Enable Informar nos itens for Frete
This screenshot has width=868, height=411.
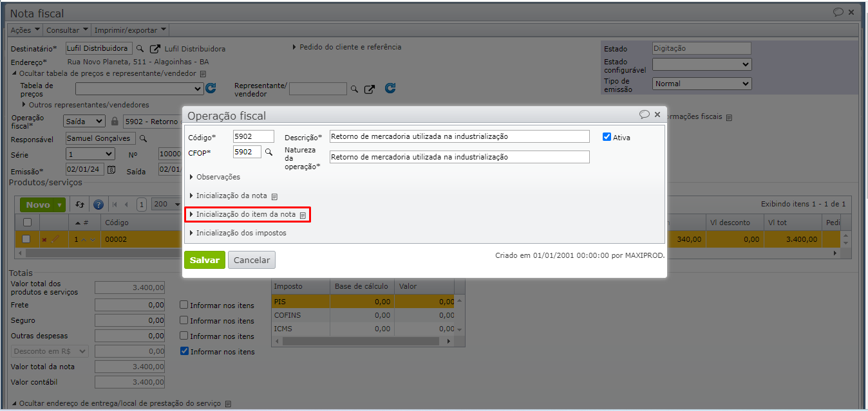[x=184, y=305]
